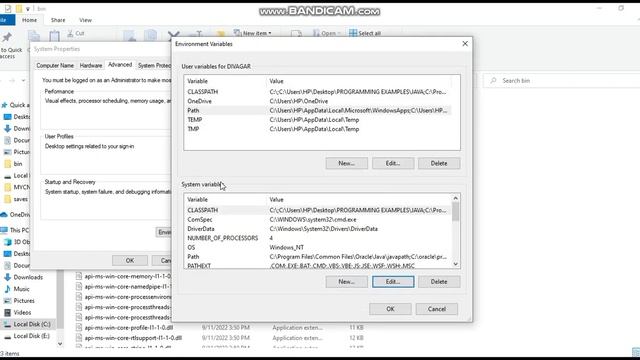
Task: Click OK in System Properties window
Action: click(x=130, y=260)
